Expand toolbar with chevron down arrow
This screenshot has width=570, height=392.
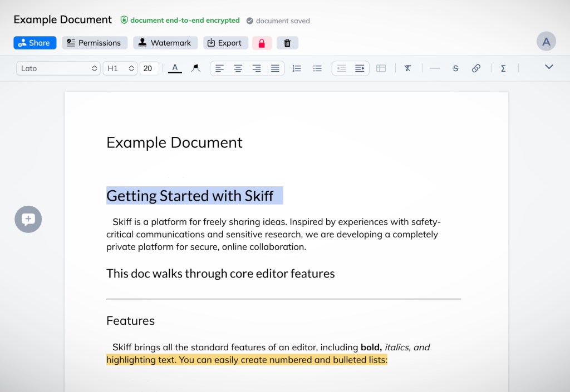click(x=549, y=67)
